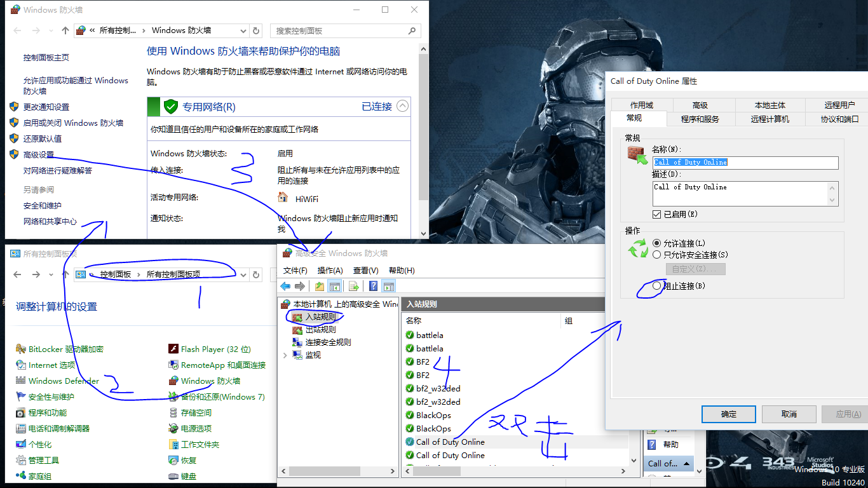Viewport: 868px width, 488px height.
Task: Click the forward arrow in advanced firewall toolbar
Action: click(299, 286)
